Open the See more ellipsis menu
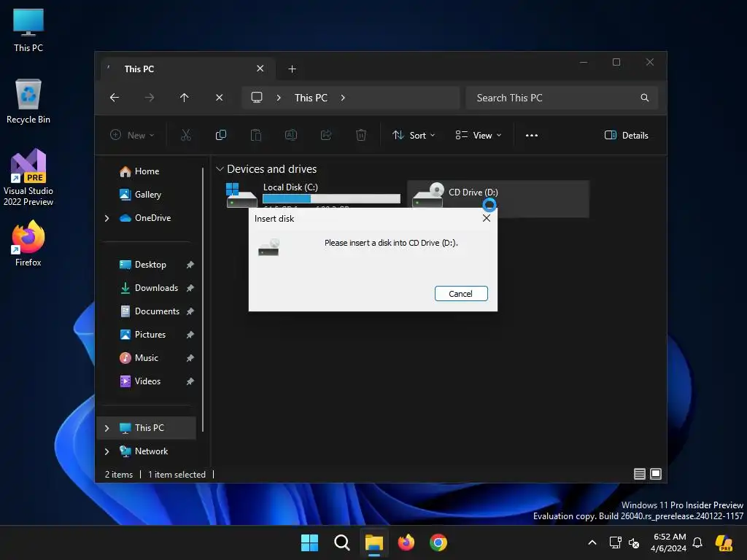The height and width of the screenshot is (560, 747). [532, 135]
